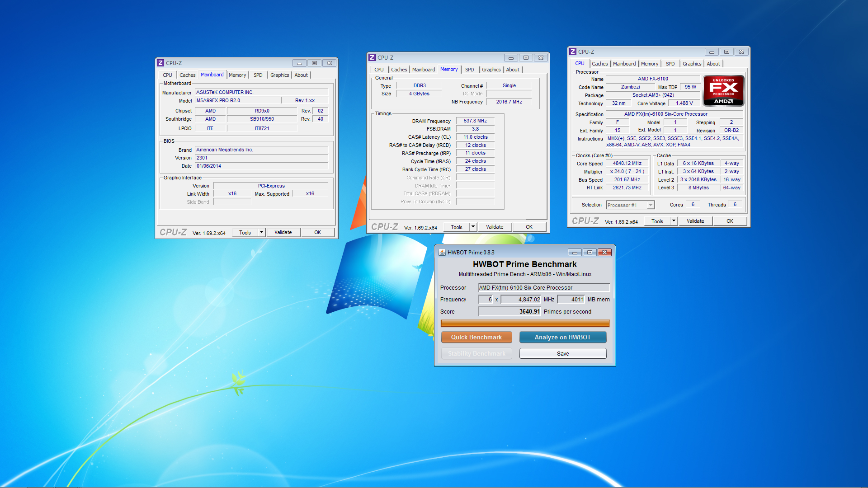Click the BIOS date 01/06/2014
This screenshot has width=868, height=488.
pyautogui.click(x=261, y=166)
